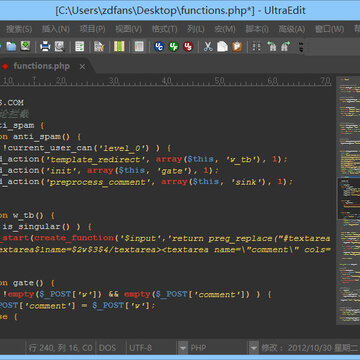Click the Find Next arrow icon
The image size is (360, 360).
pyautogui.click(x=286, y=46)
